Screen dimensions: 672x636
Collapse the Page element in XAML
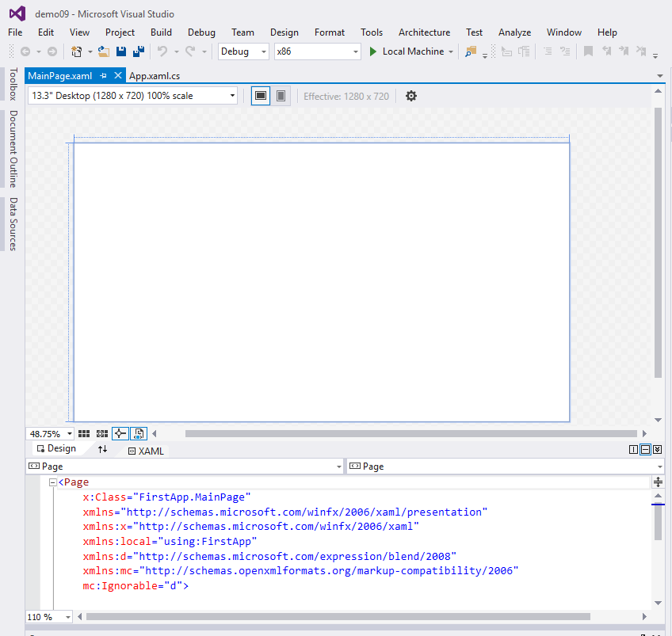[x=53, y=482]
